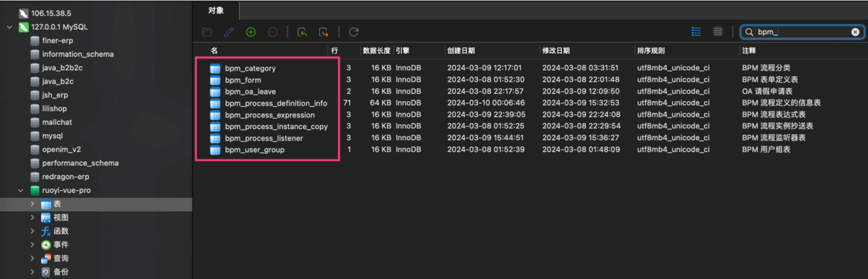
Task: Refresh the object list
Action: pyautogui.click(x=354, y=32)
